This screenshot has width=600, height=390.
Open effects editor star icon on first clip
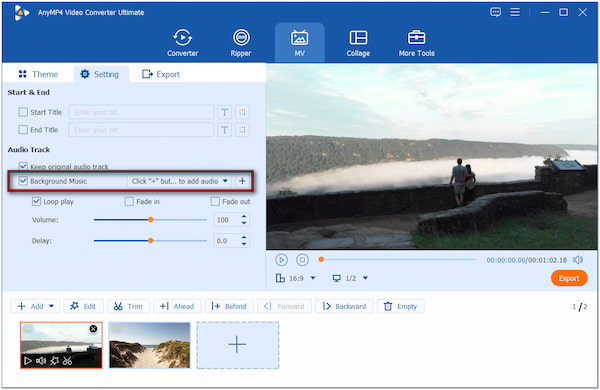[x=54, y=361]
